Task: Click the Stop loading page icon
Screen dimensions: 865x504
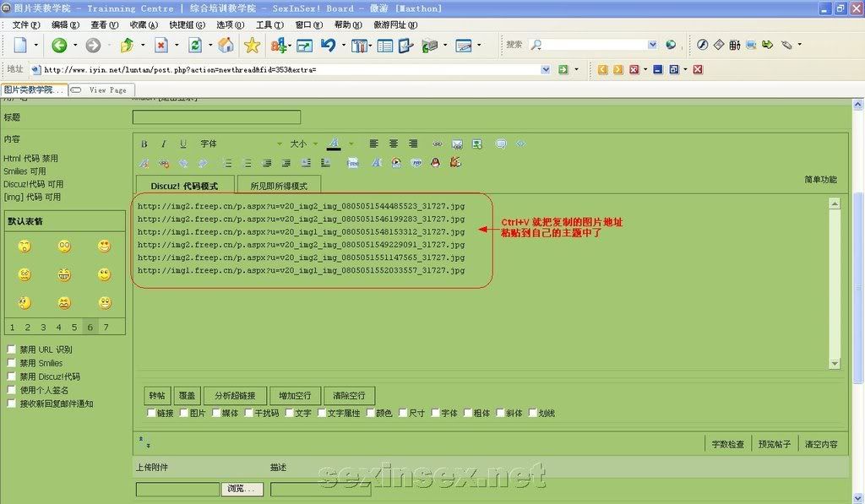Action: pos(161,46)
